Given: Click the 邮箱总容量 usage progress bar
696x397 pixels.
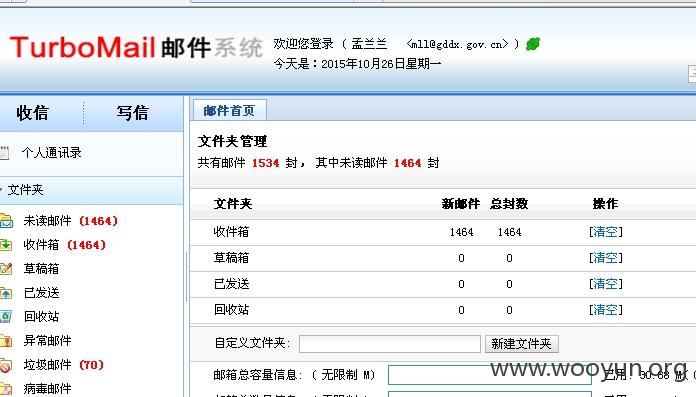Looking at the screenshot, I should coord(490,375).
